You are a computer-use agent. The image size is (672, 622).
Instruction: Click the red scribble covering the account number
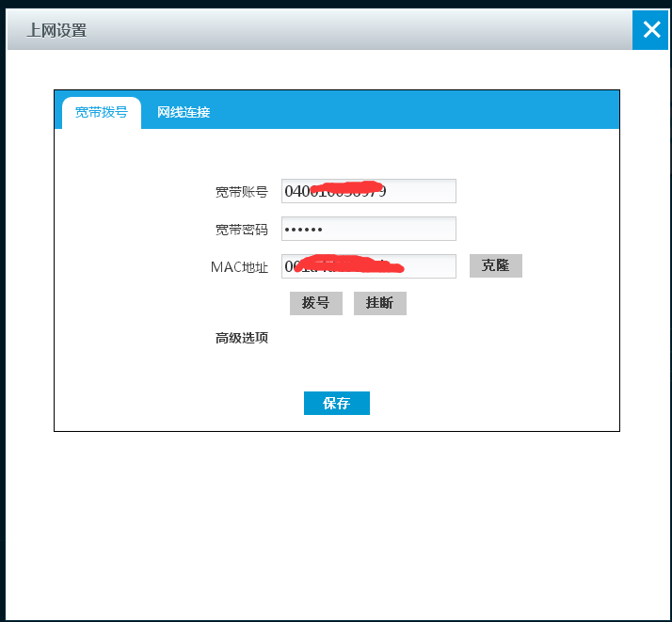[x=348, y=188]
